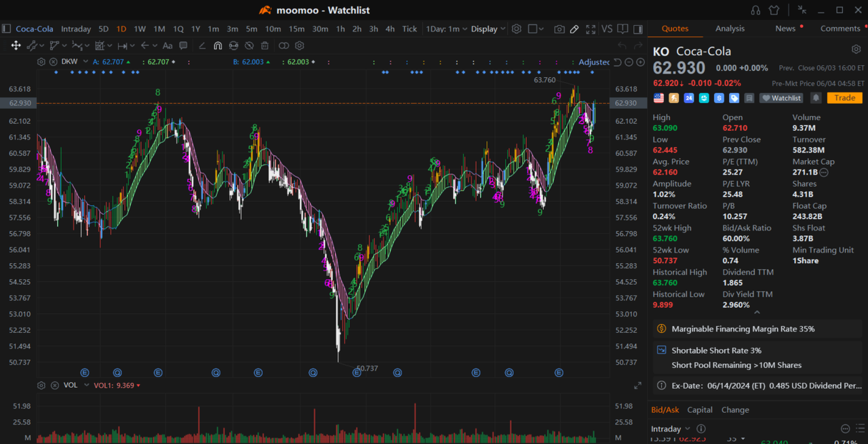Viewport: 868px width, 444px height.
Task: Toggle the left watchlist panel icon
Action: pos(6,28)
